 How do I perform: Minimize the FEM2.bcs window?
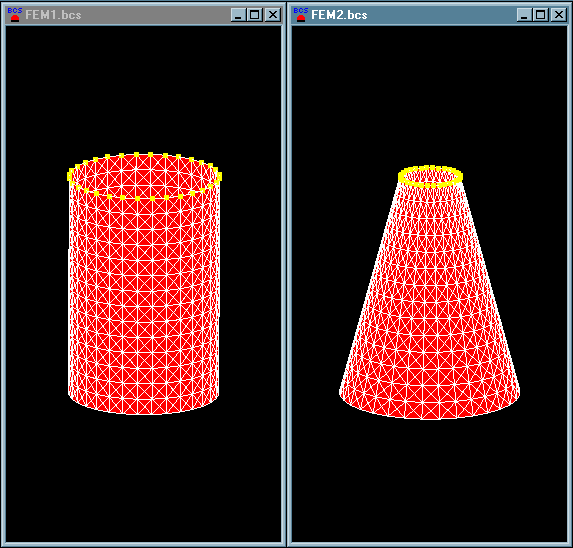524,15
